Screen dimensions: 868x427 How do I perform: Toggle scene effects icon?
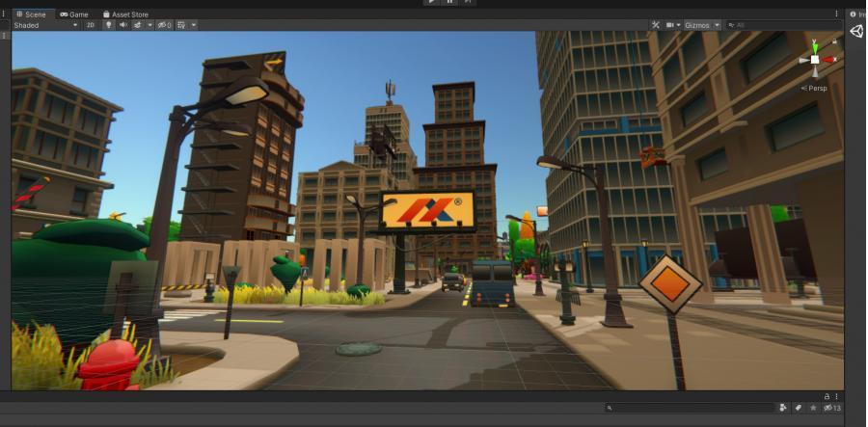click(x=137, y=25)
